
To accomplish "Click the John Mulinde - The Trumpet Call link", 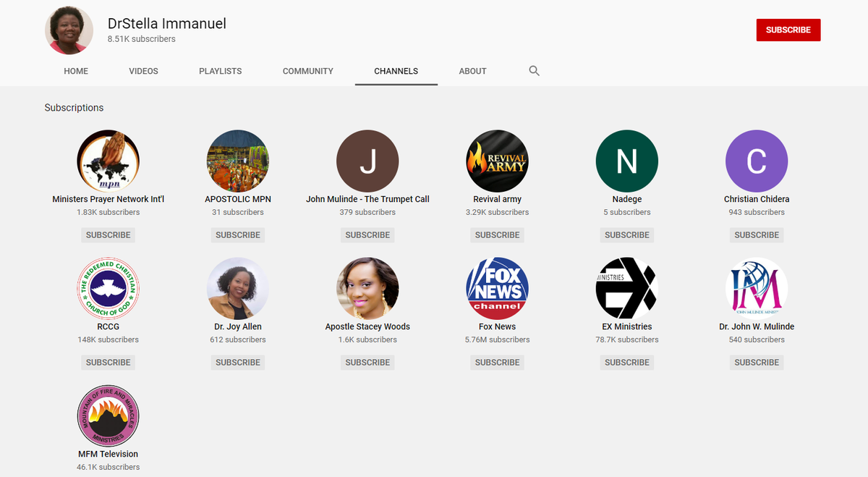I will tap(367, 198).
